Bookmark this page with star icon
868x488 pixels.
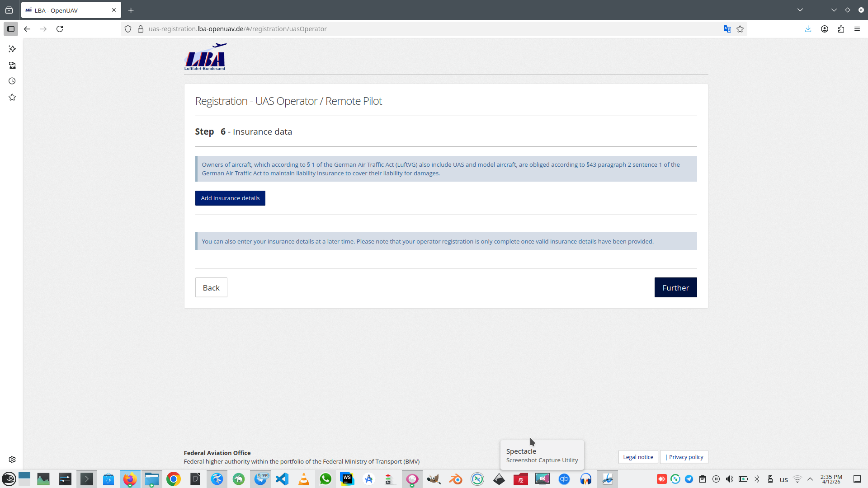(740, 29)
